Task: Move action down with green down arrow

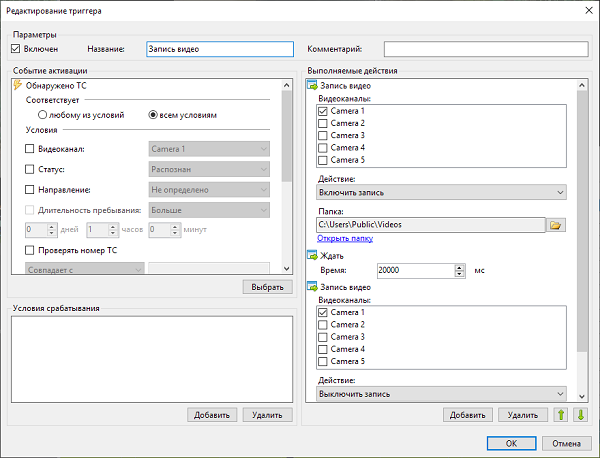Action: pos(580,415)
